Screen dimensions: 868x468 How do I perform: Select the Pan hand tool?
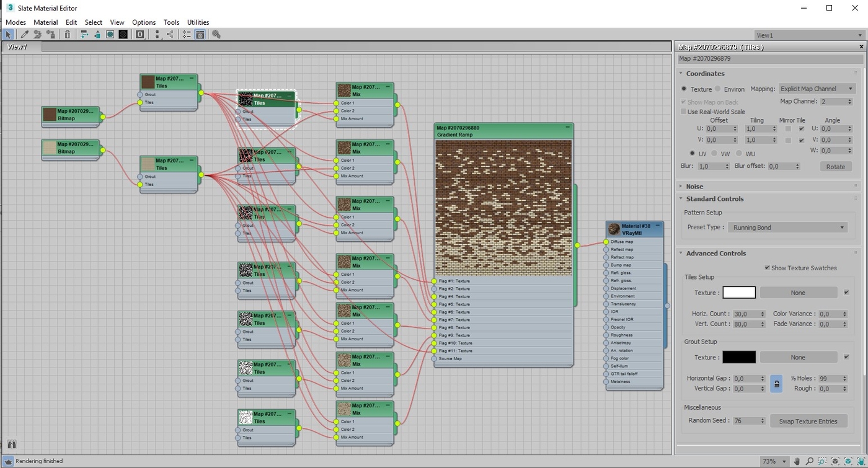[x=797, y=461]
